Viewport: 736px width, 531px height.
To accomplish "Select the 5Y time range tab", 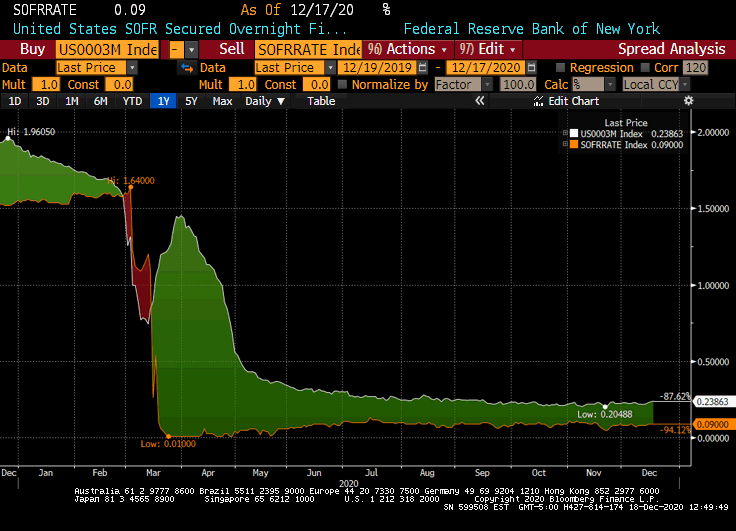I will pos(191,101).
